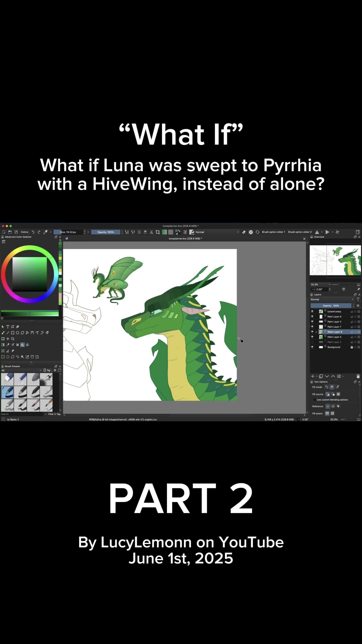Select the Calligraphy tool
Viewport: 362px width, 644px height.
click(17, 327)
